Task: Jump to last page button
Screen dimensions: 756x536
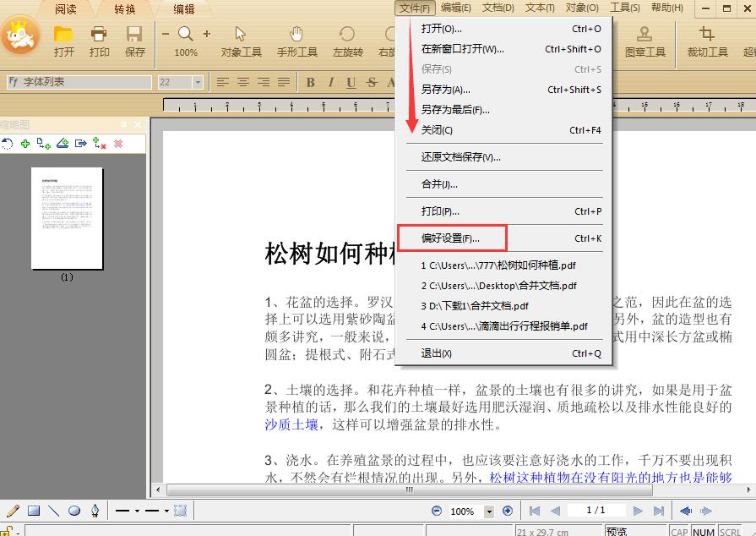Action: coord(659,511)
